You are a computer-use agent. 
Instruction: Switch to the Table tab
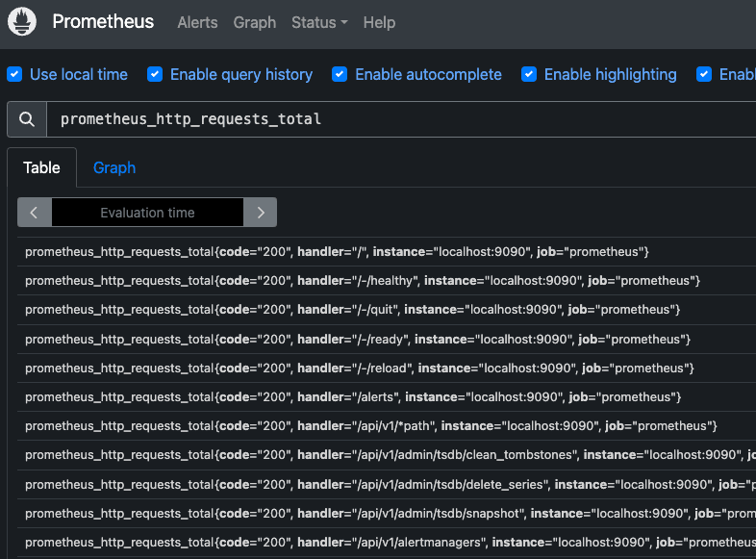pyautogui.click(x=42, y=167)
